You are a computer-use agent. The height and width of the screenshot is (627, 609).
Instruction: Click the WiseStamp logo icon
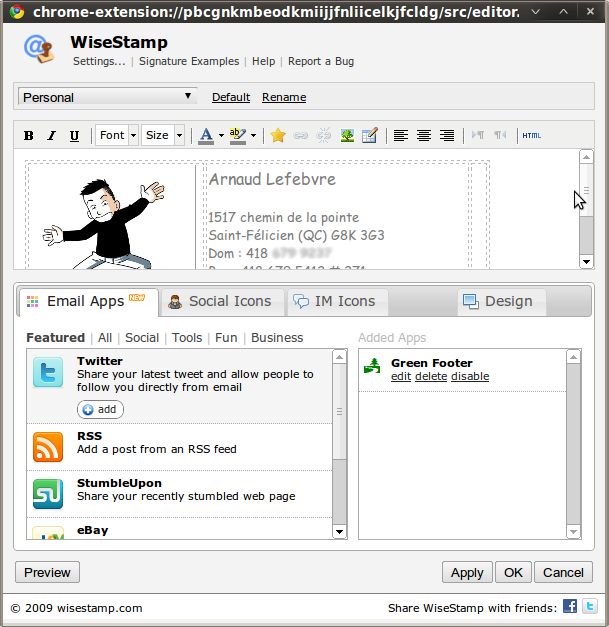point(39,49)
